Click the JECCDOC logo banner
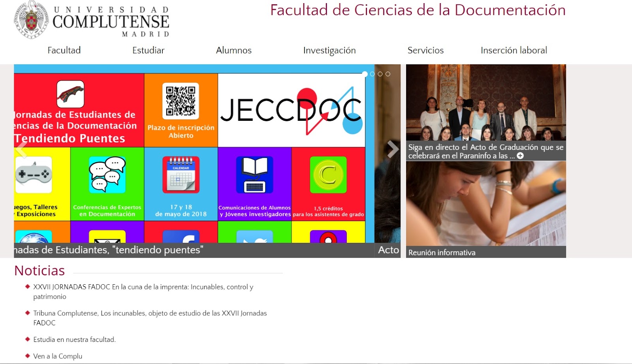 coord(292,110)
